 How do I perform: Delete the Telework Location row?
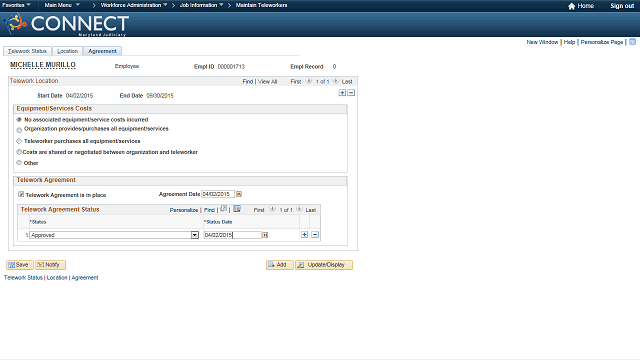(x=351, y=93)
